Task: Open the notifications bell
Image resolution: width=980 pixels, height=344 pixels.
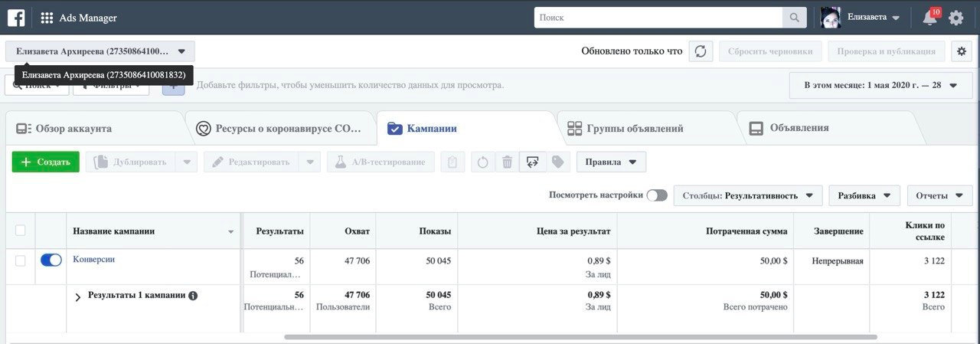Action: 930,18
